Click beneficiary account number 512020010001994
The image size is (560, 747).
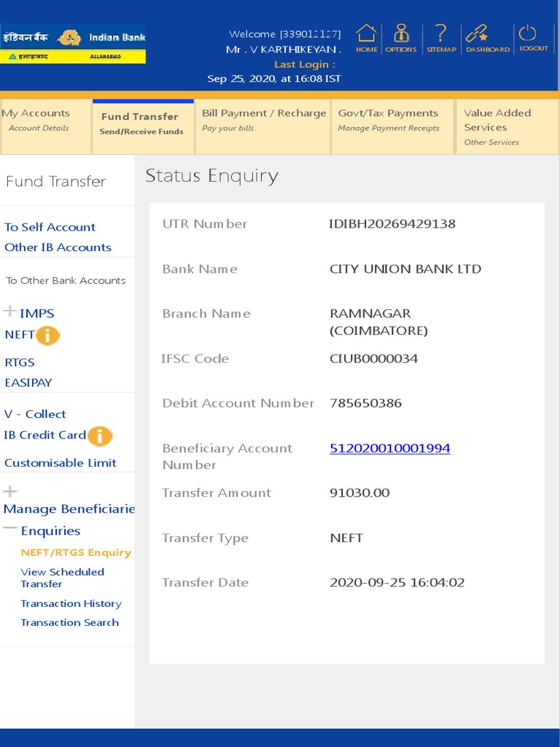[389, 449]
